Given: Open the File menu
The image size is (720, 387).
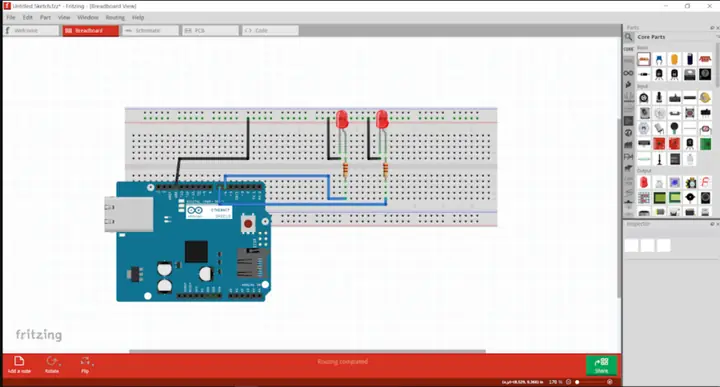Looking at the screenshot, I should [11, 17].
